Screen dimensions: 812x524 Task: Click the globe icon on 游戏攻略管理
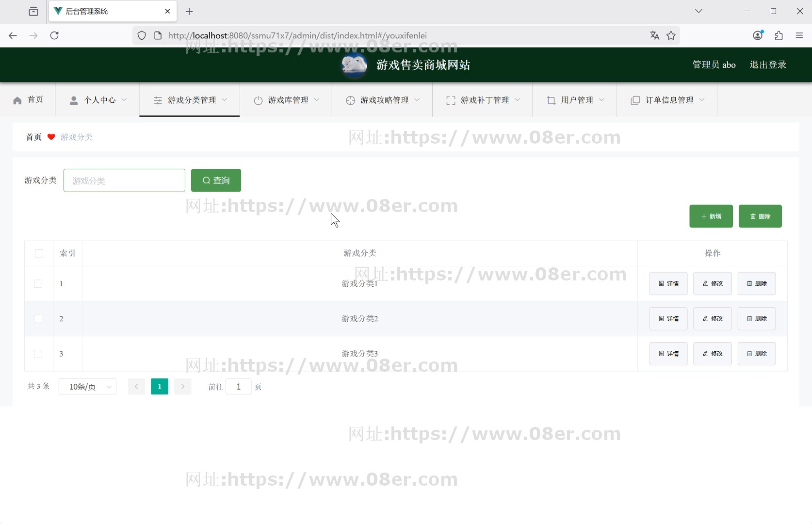[x=350, y=100]
